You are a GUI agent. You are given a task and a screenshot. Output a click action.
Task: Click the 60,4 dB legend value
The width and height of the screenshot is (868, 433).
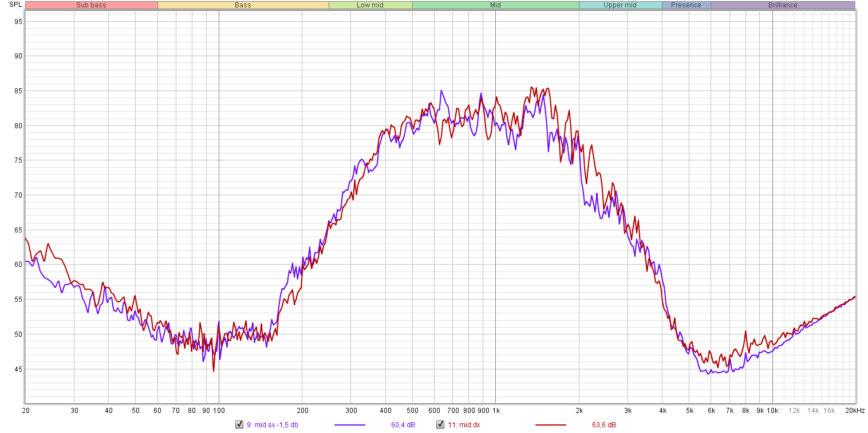tap(404, 425)
